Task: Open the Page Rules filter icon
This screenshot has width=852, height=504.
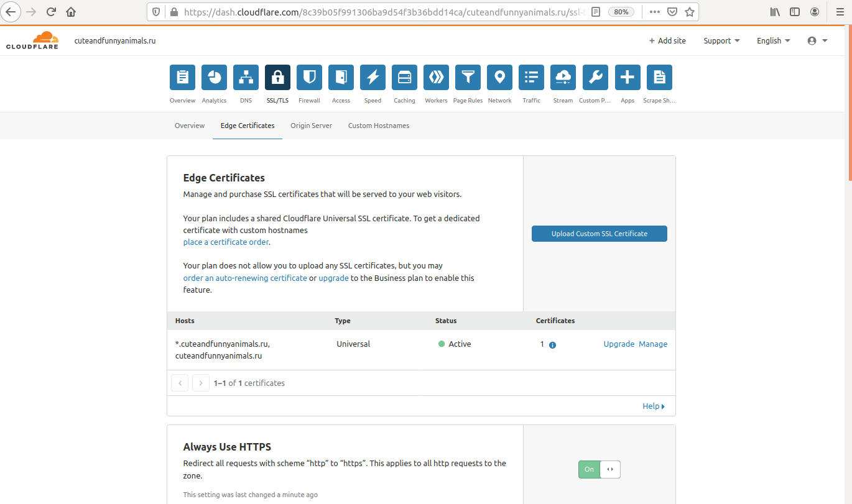Action: [x=468, y=77]
